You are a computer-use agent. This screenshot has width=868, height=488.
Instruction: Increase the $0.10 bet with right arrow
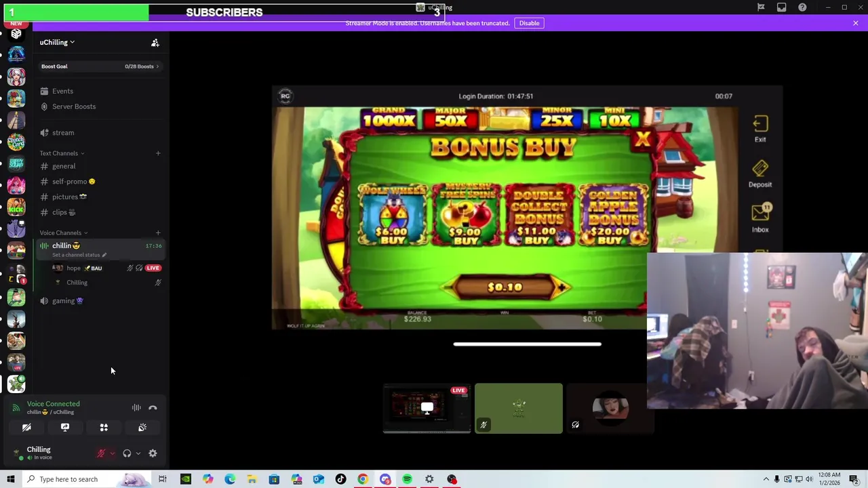click(x=562, y=287)
